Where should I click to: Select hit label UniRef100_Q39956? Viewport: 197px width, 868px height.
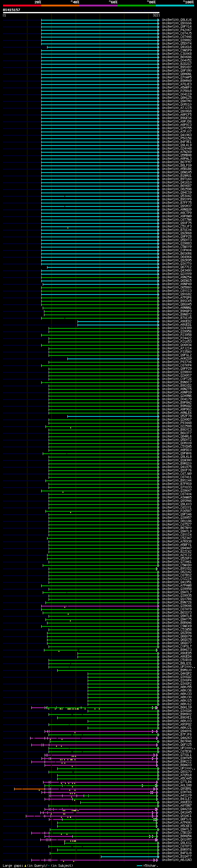pyautogui.click(x=177, y=332)
